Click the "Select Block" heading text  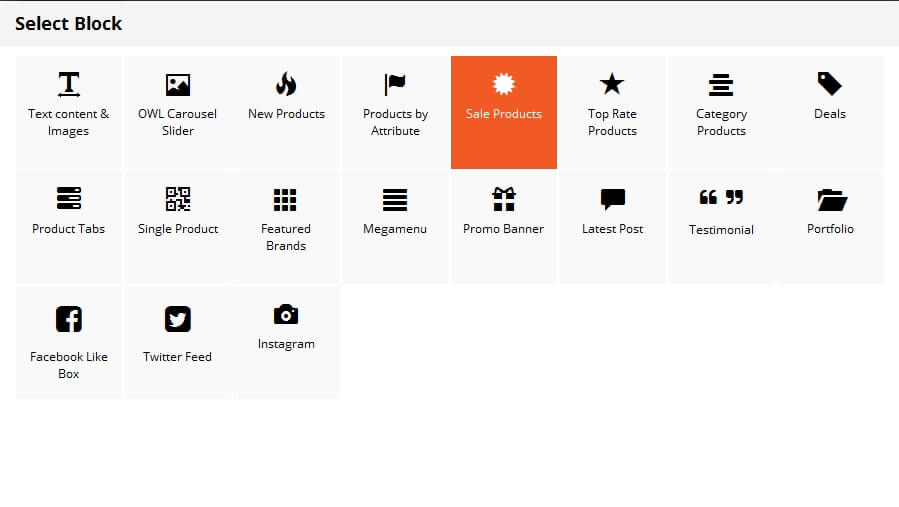click(68, 24)
